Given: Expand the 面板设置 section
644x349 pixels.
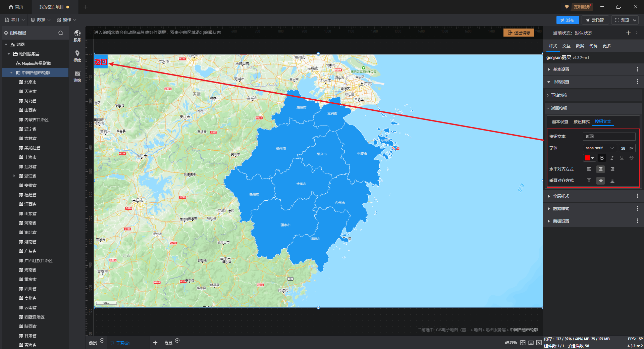Looking at the screenshot, I should point(549,221).
